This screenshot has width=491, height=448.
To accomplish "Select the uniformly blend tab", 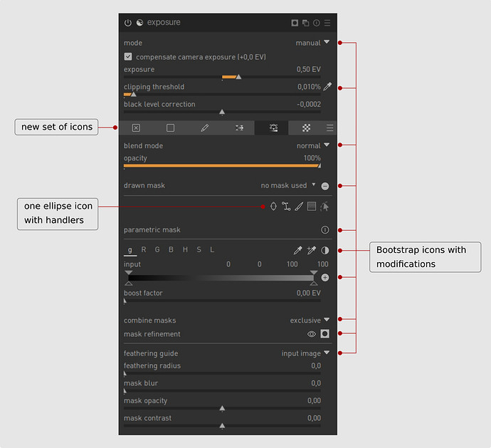I will [x=170, y=128].
